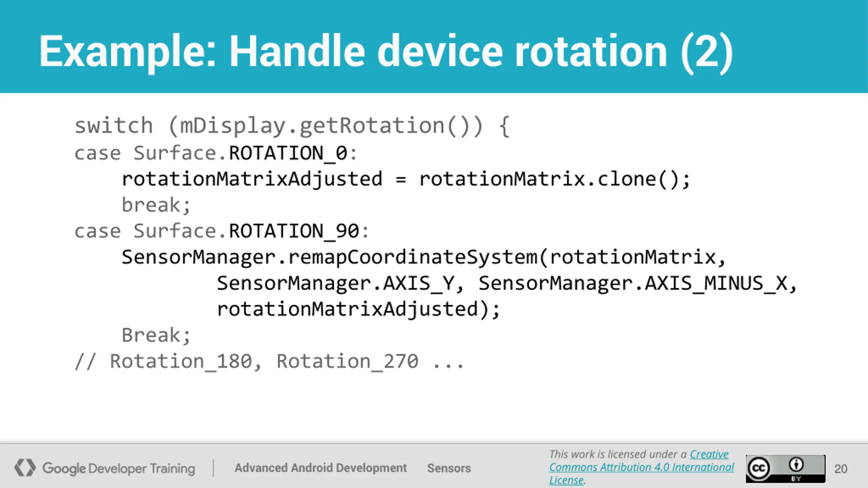Click the Google Developer Training logo icon

[25, 468]
